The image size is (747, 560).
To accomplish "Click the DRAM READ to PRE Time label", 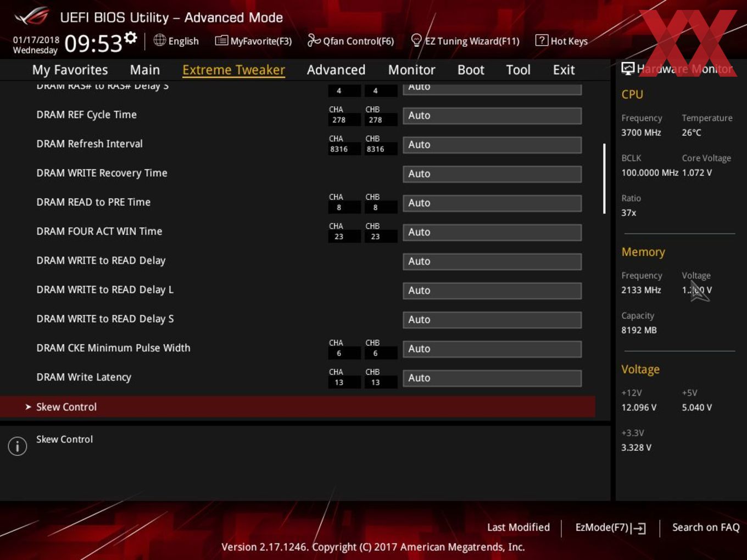I will point(93,202).
